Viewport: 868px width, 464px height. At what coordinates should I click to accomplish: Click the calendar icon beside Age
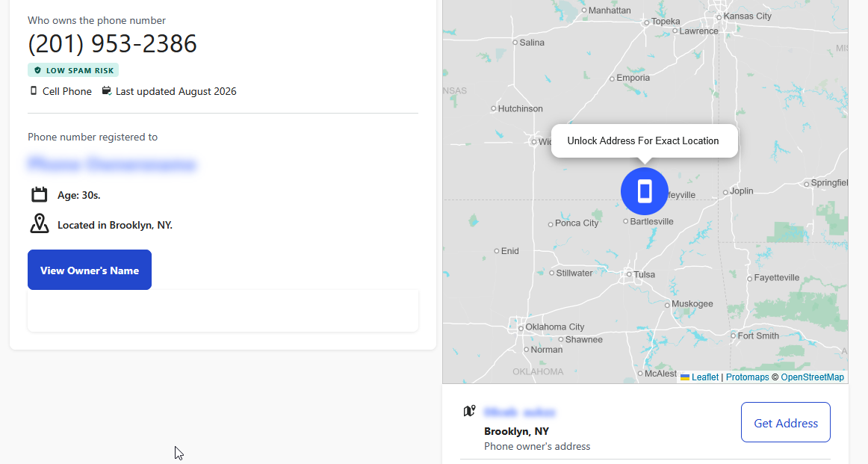point(40,195)
